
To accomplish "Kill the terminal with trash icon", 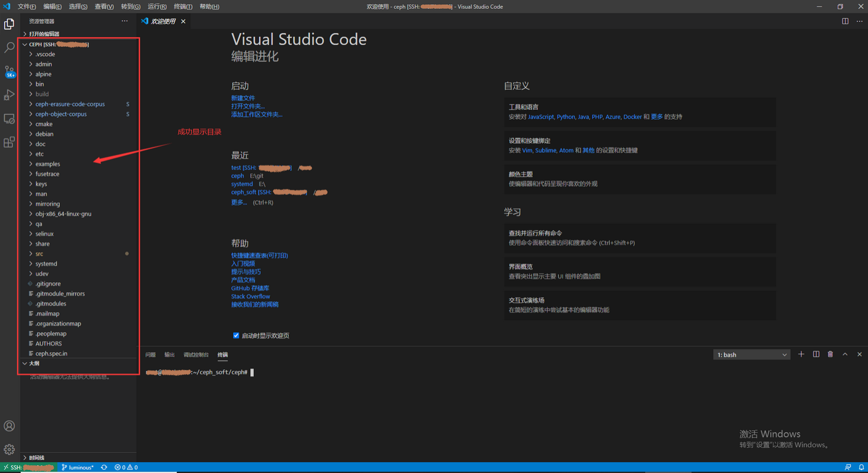I will [830, 354].
